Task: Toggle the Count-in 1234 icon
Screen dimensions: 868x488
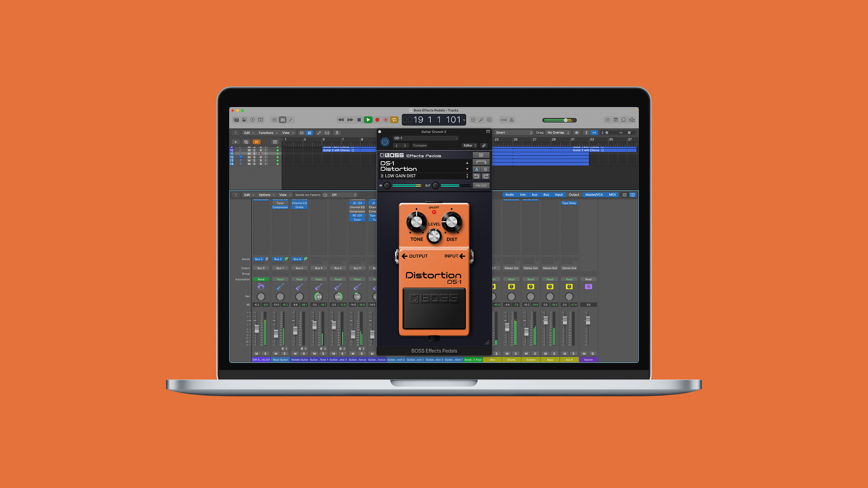Action: click(503, 120)
